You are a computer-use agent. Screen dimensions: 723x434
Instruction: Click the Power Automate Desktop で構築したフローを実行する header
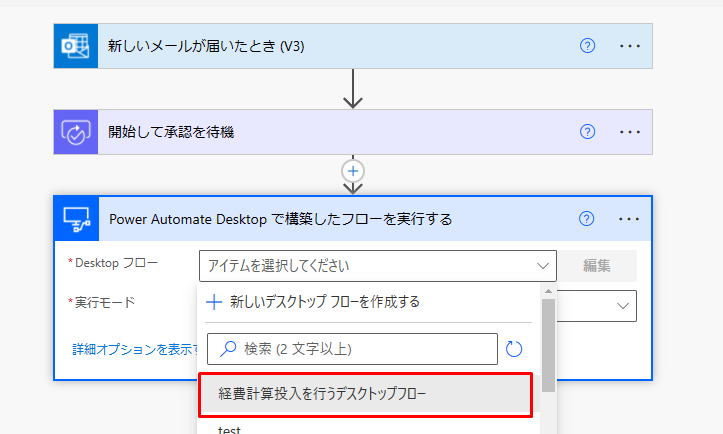point(353,219)
